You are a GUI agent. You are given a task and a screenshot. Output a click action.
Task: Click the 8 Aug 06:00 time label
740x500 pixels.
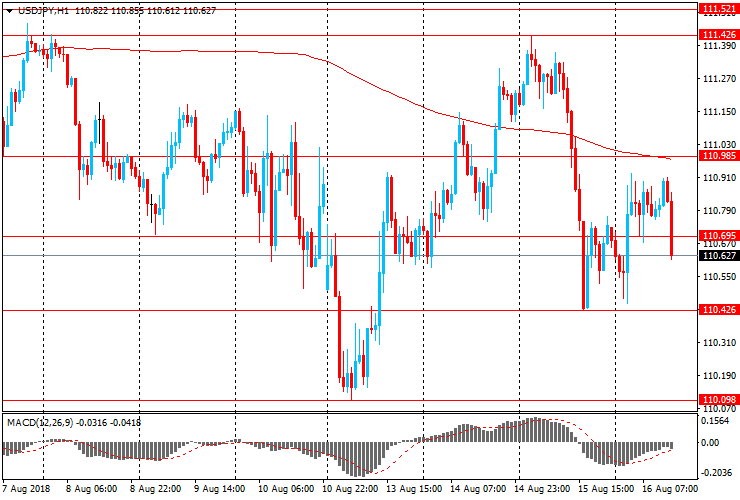tap(91, 488)
